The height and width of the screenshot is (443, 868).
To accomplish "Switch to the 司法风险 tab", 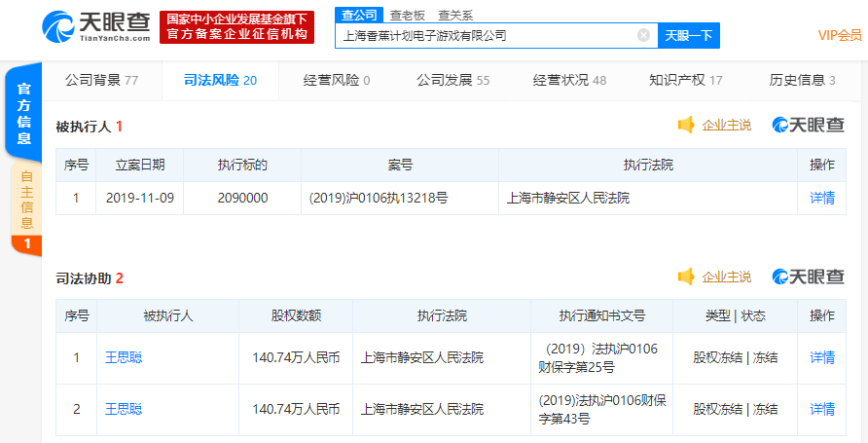I will pyautogui.click(x=220, y=80).
